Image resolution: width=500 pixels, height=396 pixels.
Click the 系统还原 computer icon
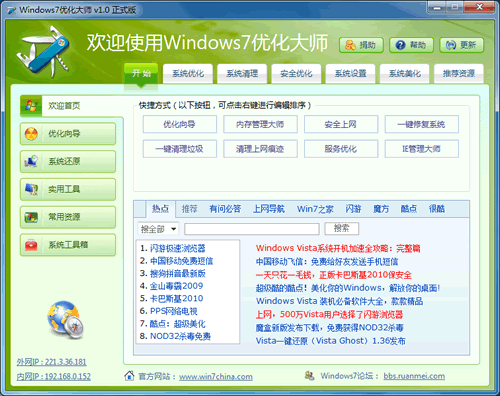(x=31, y=161)
